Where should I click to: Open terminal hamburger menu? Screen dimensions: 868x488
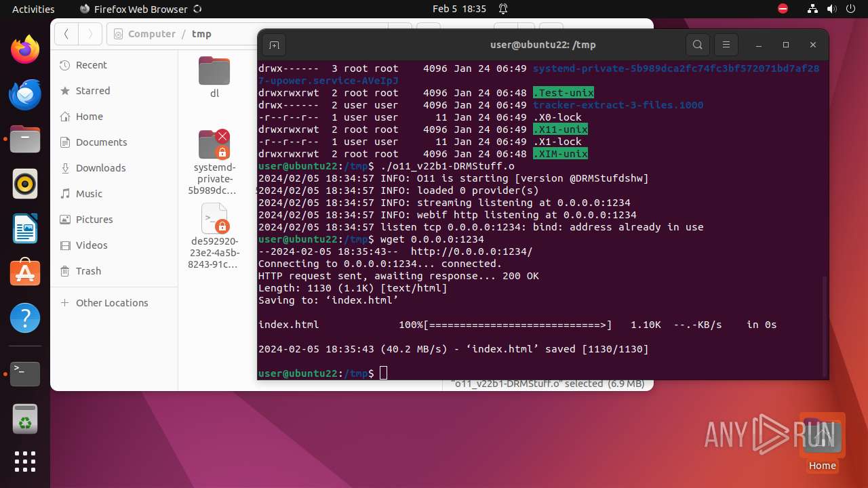coord(726,45)
